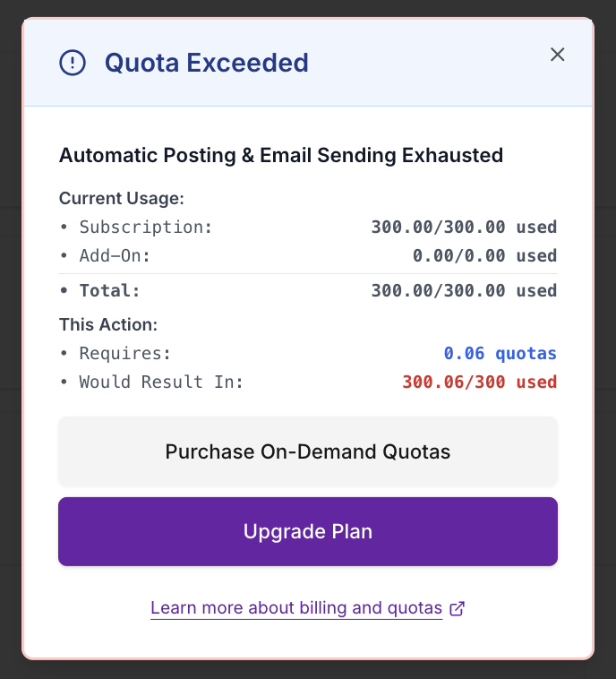Click the Total 300.00/300.00 used value
Image resolution: width=616 pixels, height=679 pixels.
point(464,291)
